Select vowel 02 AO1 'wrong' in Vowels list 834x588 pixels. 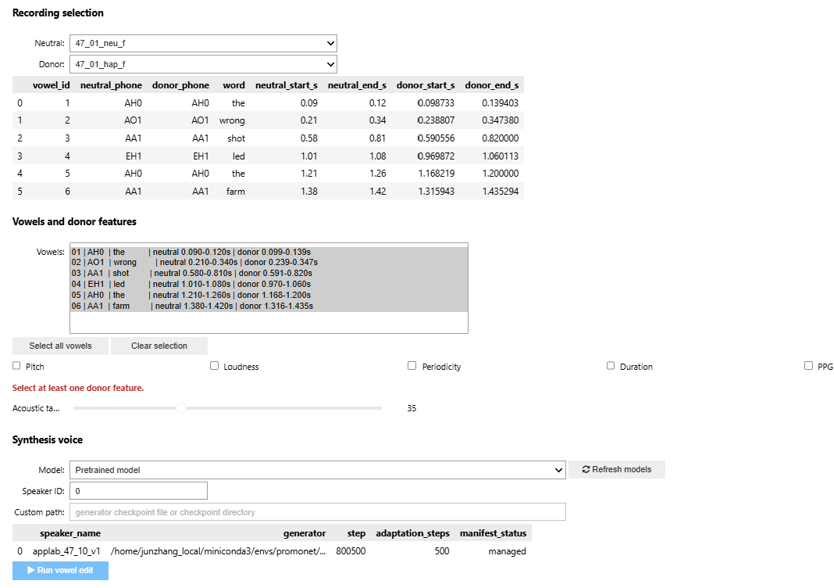coord(269,262)
